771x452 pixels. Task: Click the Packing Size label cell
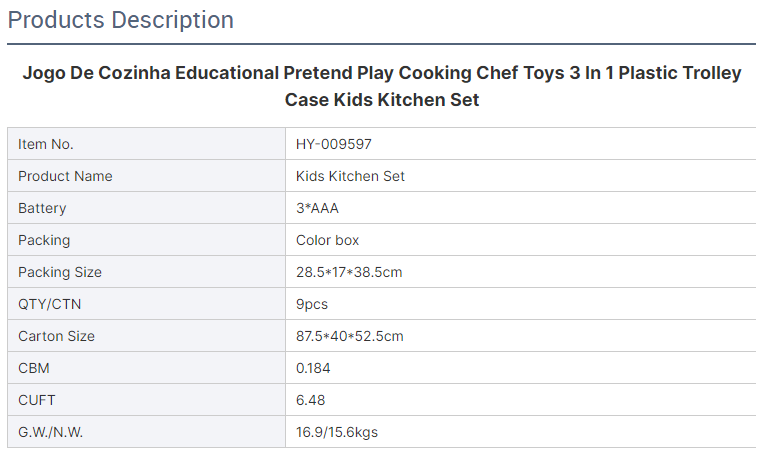(x=147, y=272)
